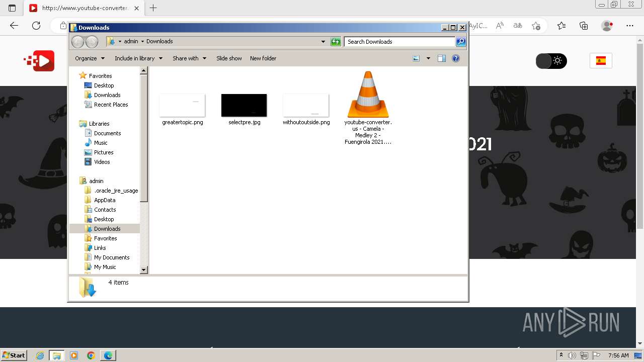Image resolution: width=644 pixels, height=362 pixels.
Task: Open the Organize dropdown menu
Action: point(90,58)
